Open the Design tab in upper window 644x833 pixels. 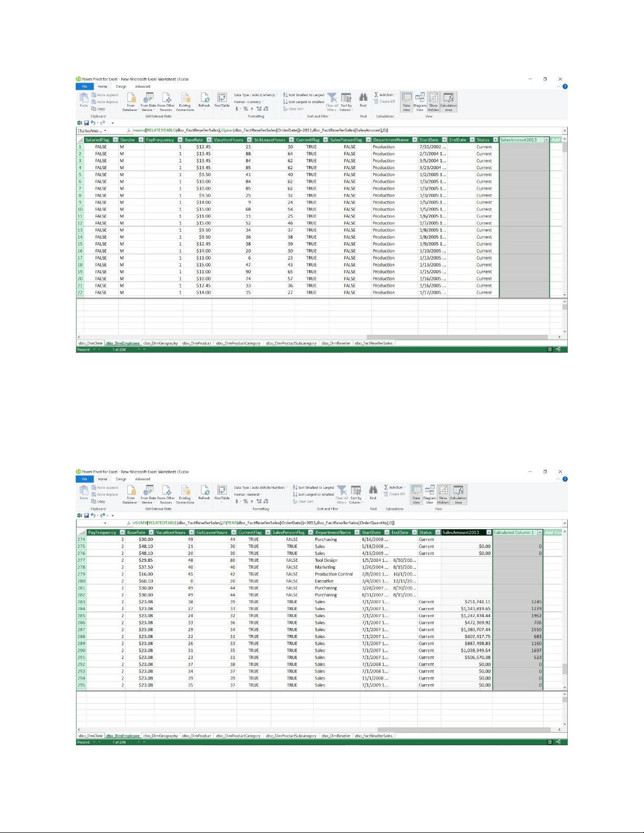(x=121, y=87)
